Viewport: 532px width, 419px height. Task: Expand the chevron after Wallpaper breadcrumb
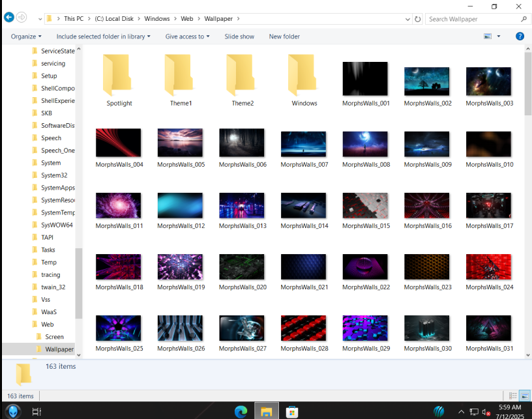[x=238, y=19]
